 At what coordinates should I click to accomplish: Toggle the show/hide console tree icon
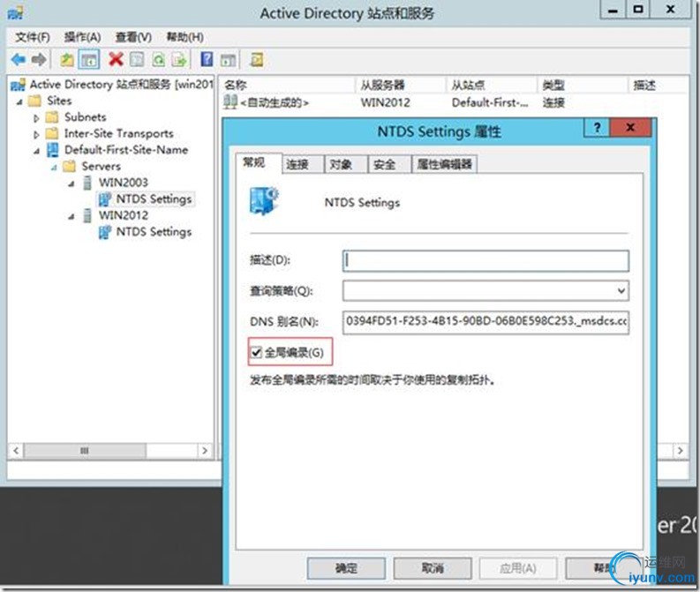coord(88,59)
